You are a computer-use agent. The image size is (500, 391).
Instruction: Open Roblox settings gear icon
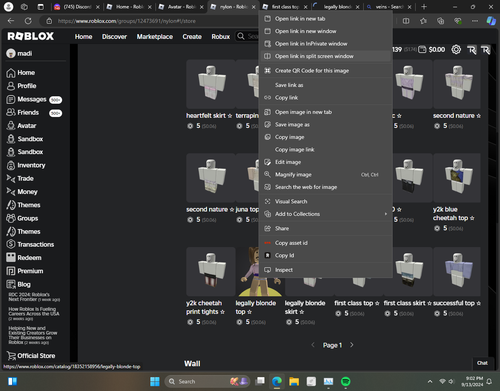click(x=456, y=50)
